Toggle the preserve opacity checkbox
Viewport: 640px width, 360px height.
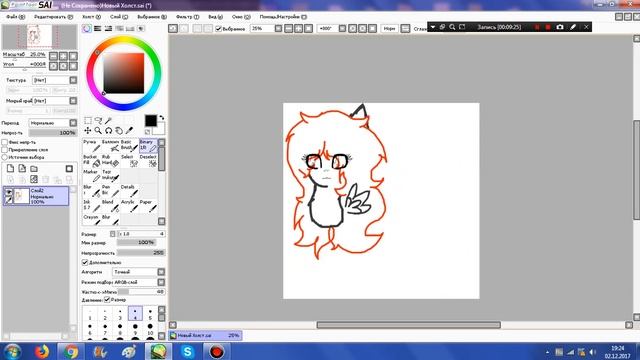click(4, 142)
